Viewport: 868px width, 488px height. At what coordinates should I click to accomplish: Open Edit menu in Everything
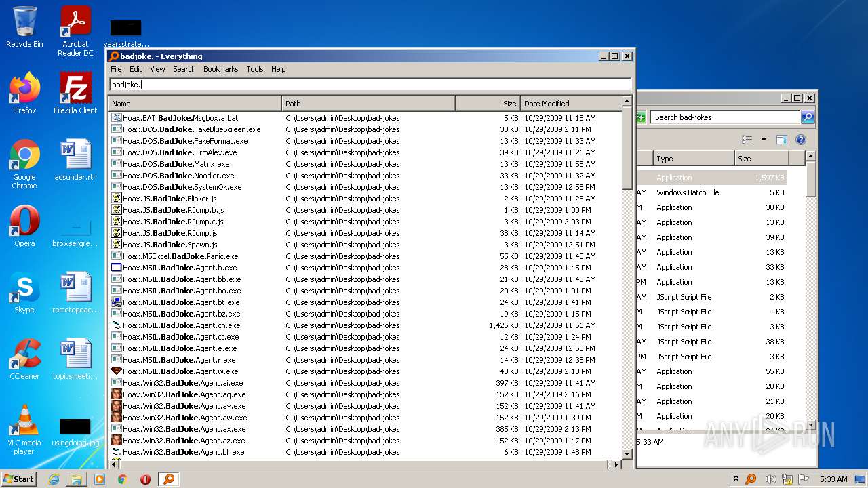pyautogui.click(x=136, y=69)
